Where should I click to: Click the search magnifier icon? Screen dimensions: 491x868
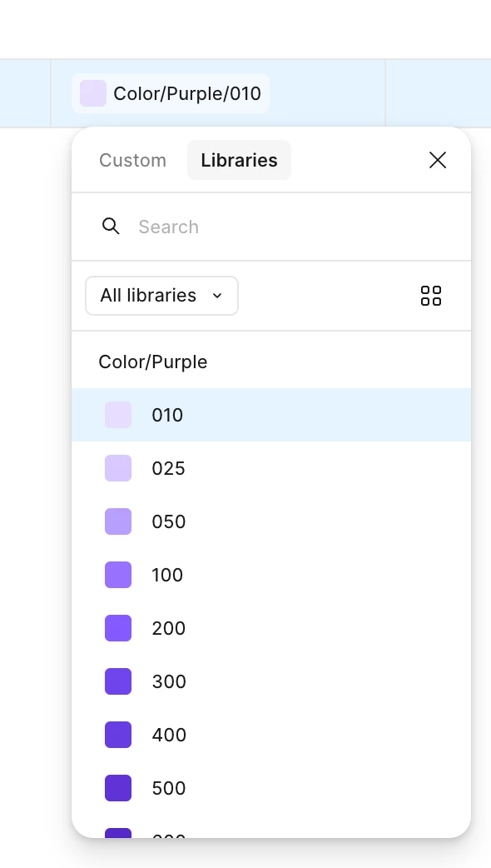pyautogui.click(x=112, y=227)
